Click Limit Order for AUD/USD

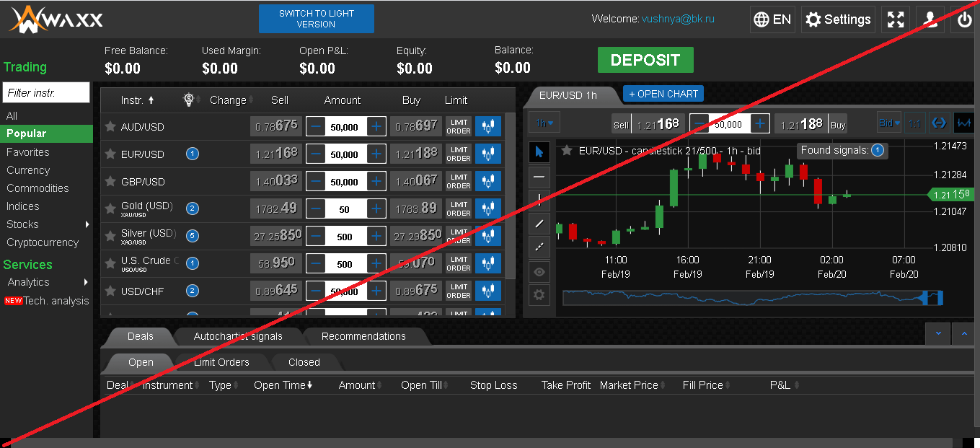click(459, 126)
